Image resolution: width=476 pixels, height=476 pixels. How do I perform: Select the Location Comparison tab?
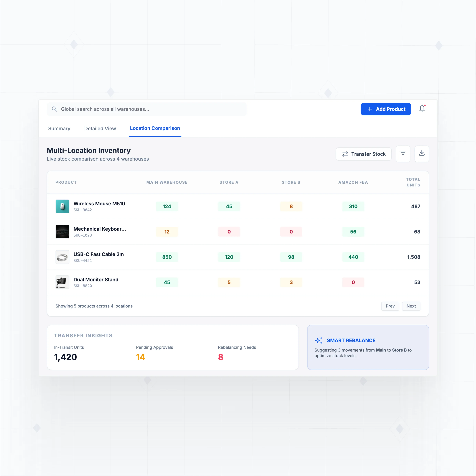point(155,128)
